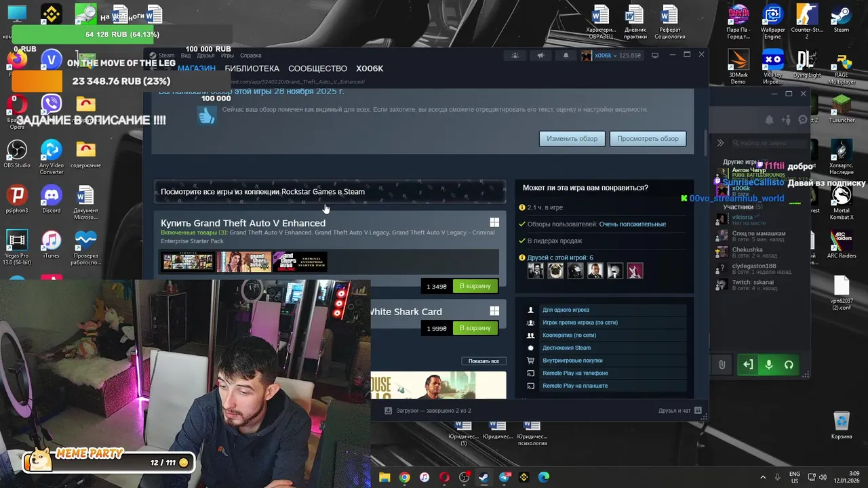Open Remote Play на телефоне category
The width and height of the screenshot is (868, 488).
575,373
